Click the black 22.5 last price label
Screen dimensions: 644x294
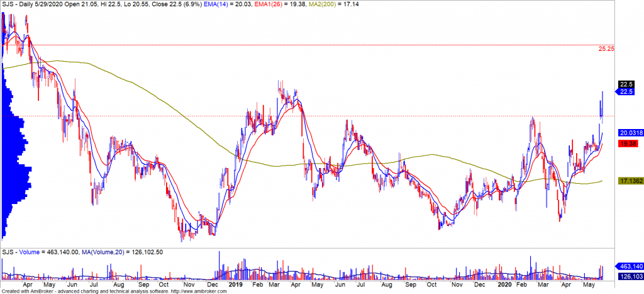(x=625, y=84)
